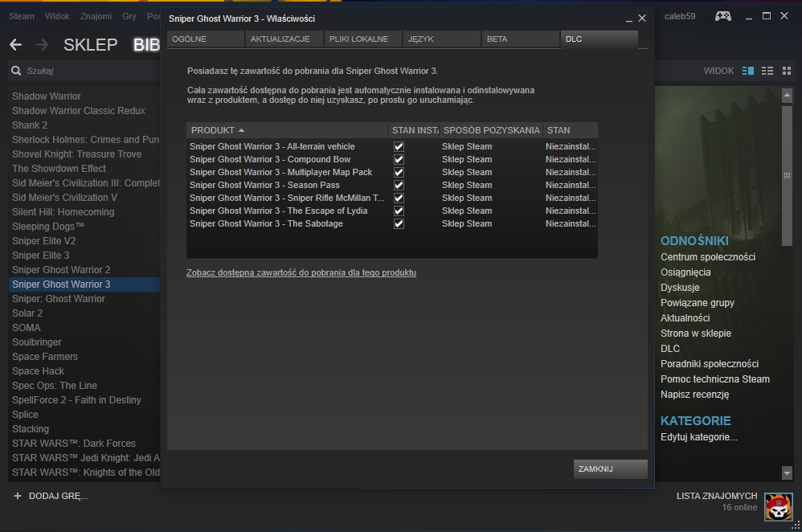Go to SKLEP section
The image size is (802, 532).
(x=91, y=45)
